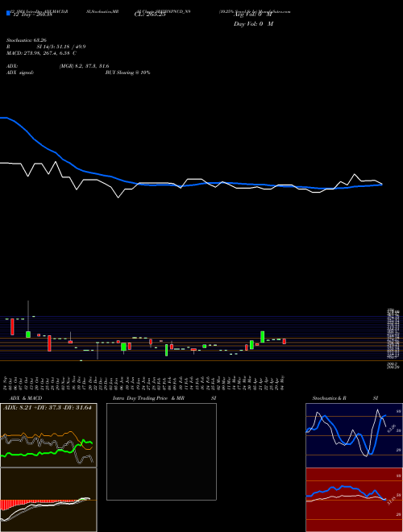Screen dimensions: 403x532
Task: Click the first red candle near 03 Oct
Action: click(13, 326)
